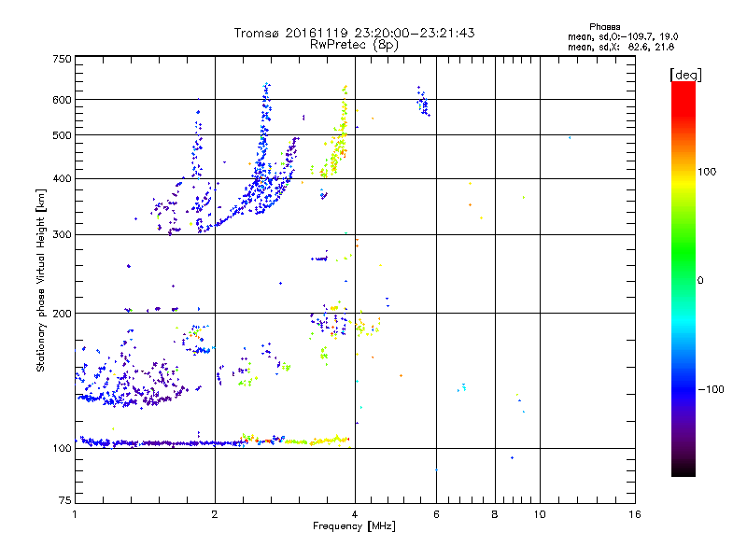Select the 'mean, sd,X: 82.6, 21.8' line

[x=621, y=47]
